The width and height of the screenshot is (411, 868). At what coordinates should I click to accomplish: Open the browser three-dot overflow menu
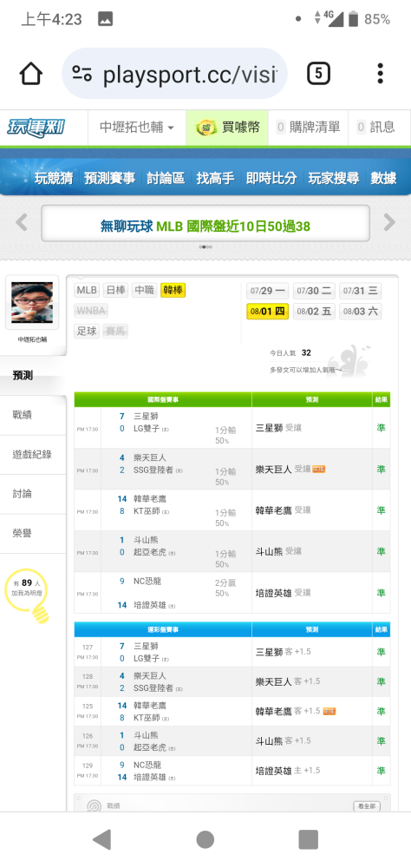coord(380,73)
